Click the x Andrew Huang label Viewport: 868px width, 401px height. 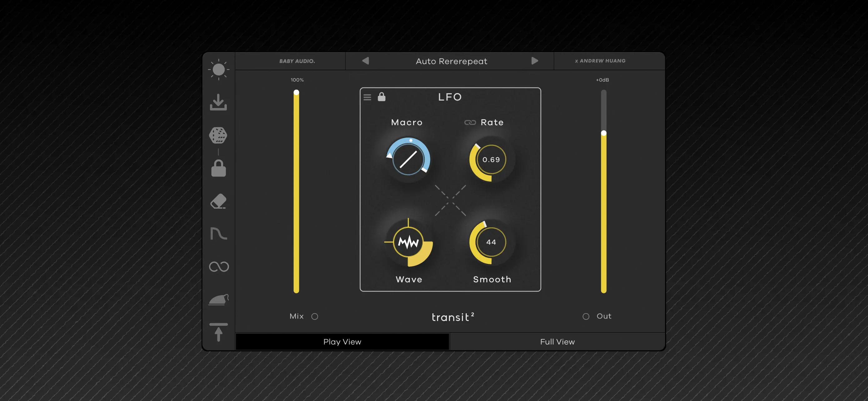pos(601,61)
